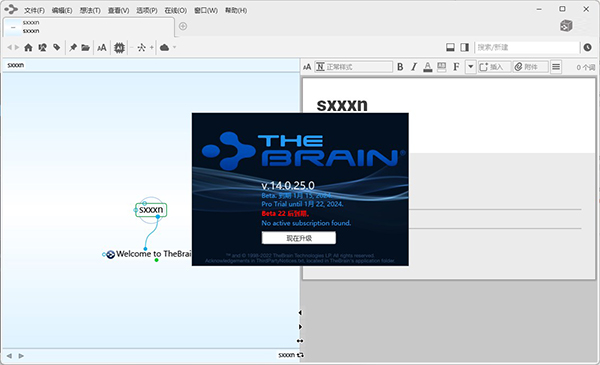Click the plus after layout icon
This screenshot has height=365, width=600.
(152, 47)
